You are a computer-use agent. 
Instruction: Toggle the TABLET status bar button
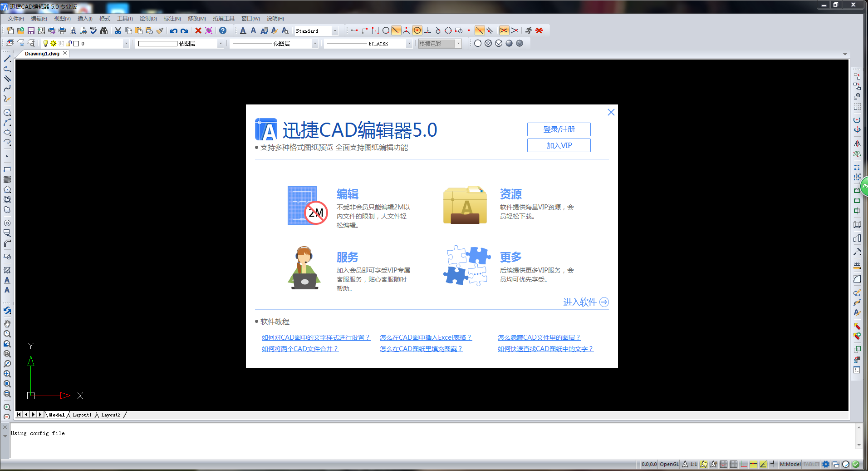point(811,464)
